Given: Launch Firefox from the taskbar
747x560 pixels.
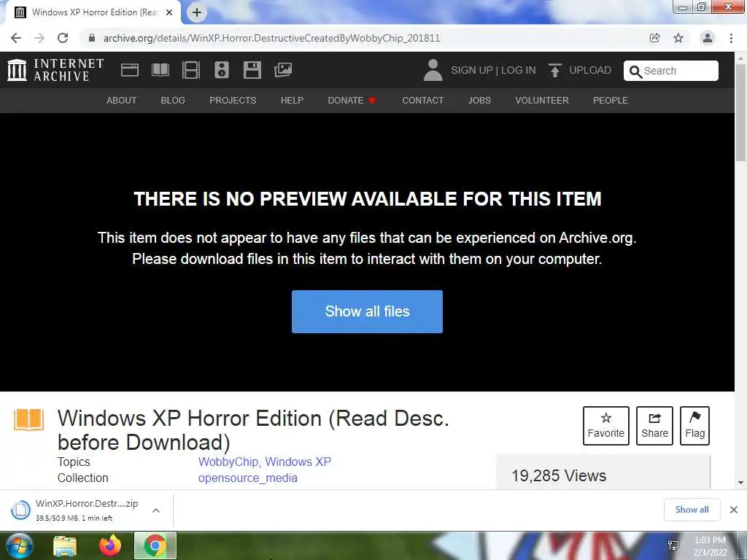Looking at the screenshot, I should (x=110, y=545).
